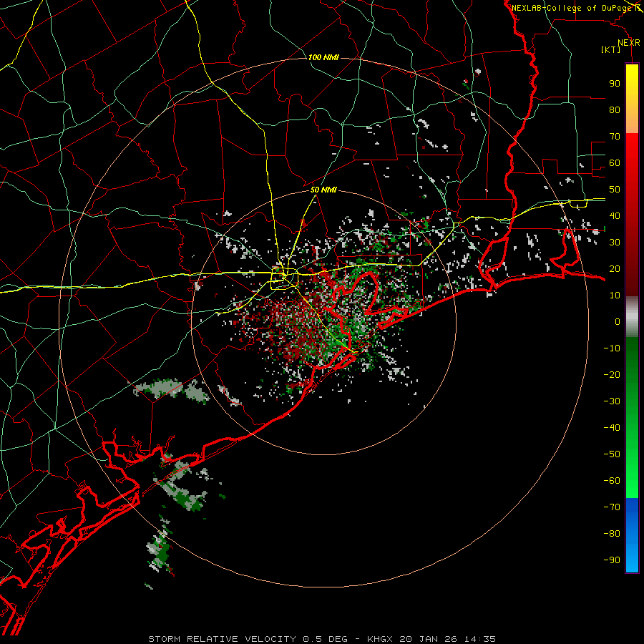Screen dimensions: 644x644
Task: Click the 90 value on the velocity scale
Action: pyautogui.click(x=615, y=84)
